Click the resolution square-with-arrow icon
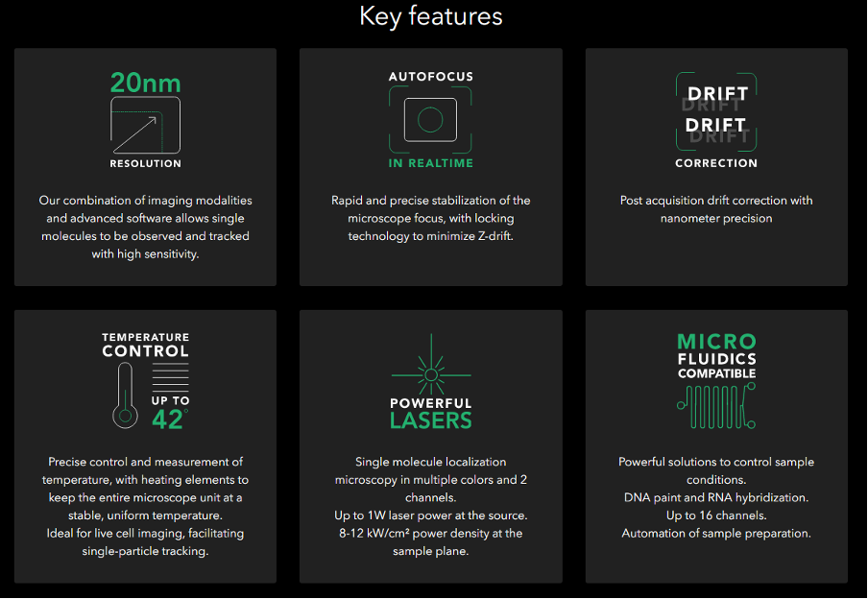This screenshot has width=868, height=599. point(145,125)
